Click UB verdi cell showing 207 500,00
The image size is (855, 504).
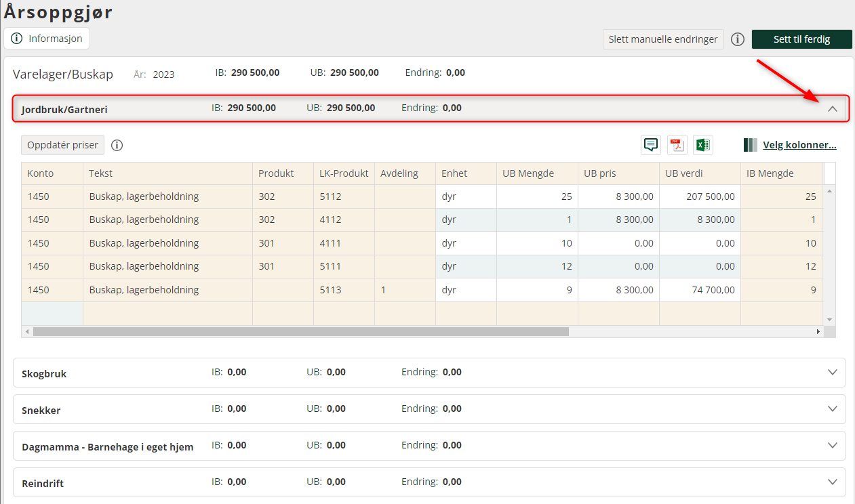[x=700, y=196]
